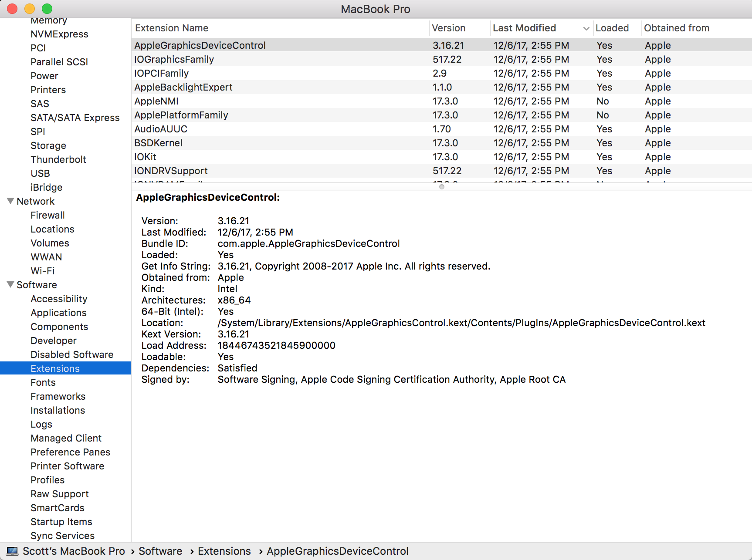Select the AppleGraphicsDeviceControl extension row

[x=442, y=45]
